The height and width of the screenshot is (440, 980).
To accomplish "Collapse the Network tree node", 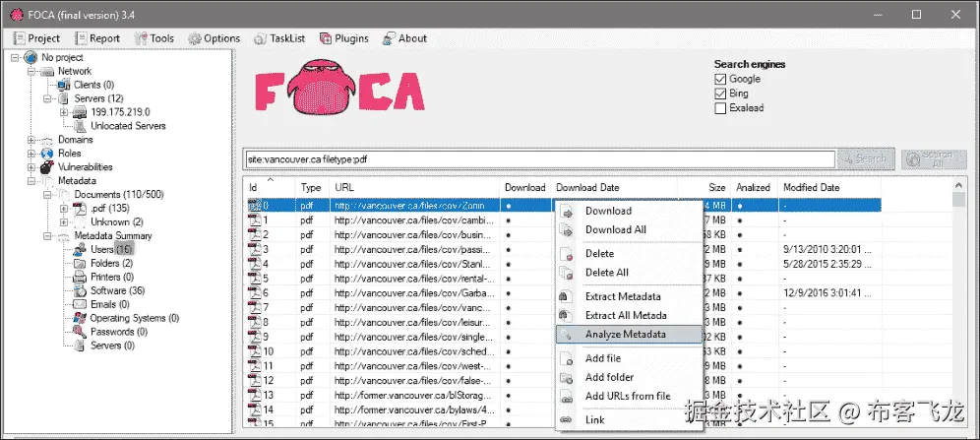I will pos(31,71).
